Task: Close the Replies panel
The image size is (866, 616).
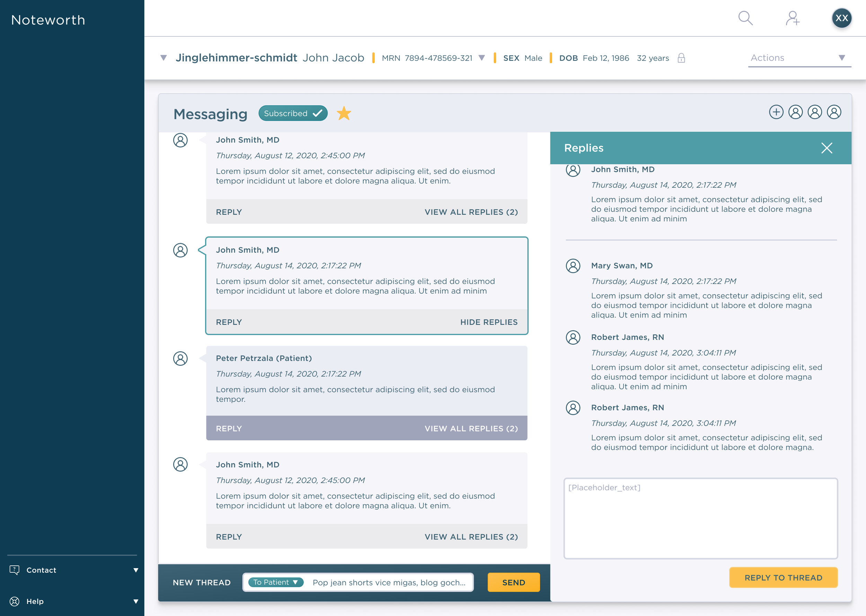Action: [827, 148]
